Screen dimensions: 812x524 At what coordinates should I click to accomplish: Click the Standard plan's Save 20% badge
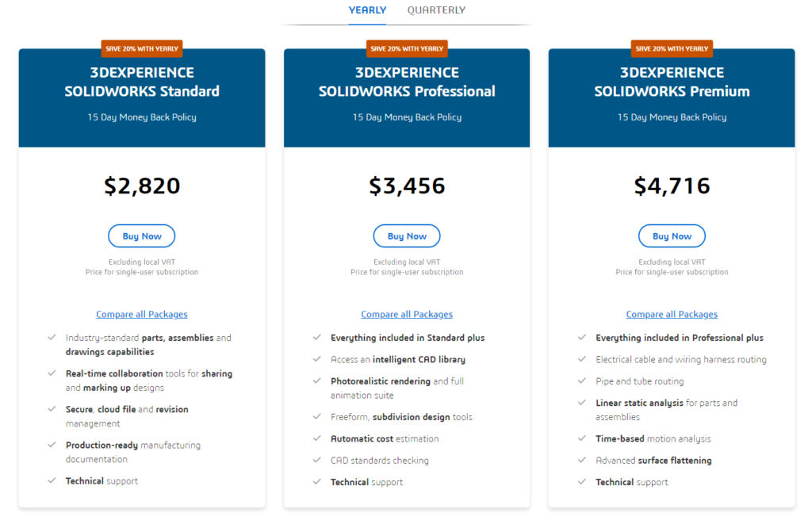pyautogui.click(x=141, y=48)
